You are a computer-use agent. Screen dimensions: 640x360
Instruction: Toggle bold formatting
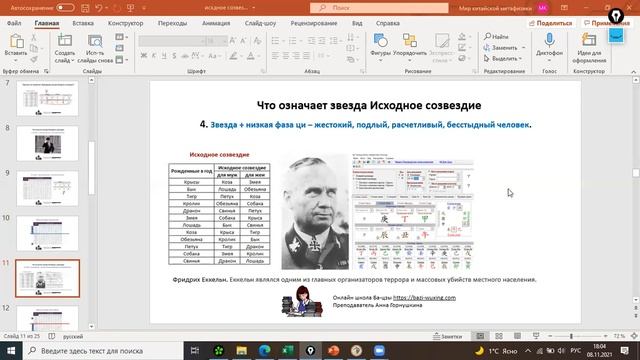click(x=143, y=56)
